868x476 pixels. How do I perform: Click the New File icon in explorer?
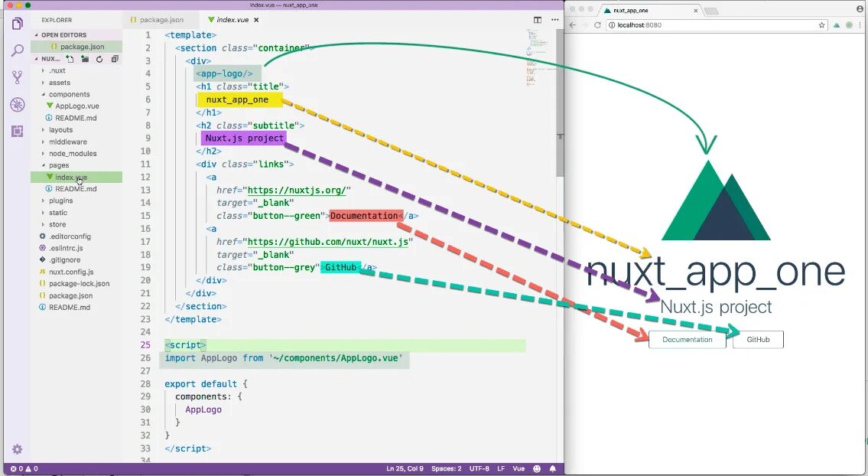click(x=70, y=59)
